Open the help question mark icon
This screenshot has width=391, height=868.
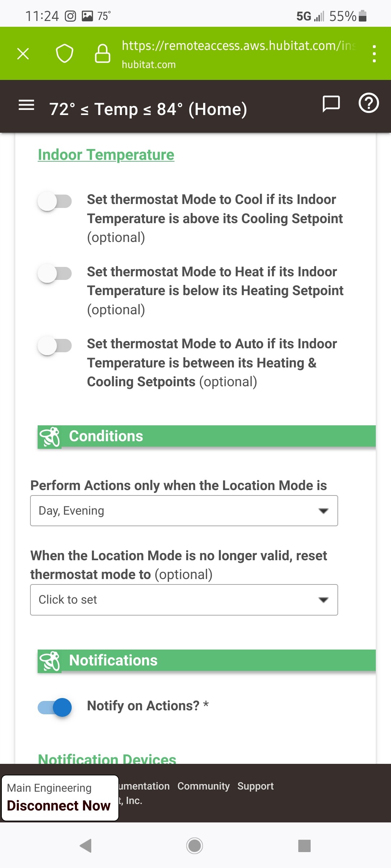(369, 103)
